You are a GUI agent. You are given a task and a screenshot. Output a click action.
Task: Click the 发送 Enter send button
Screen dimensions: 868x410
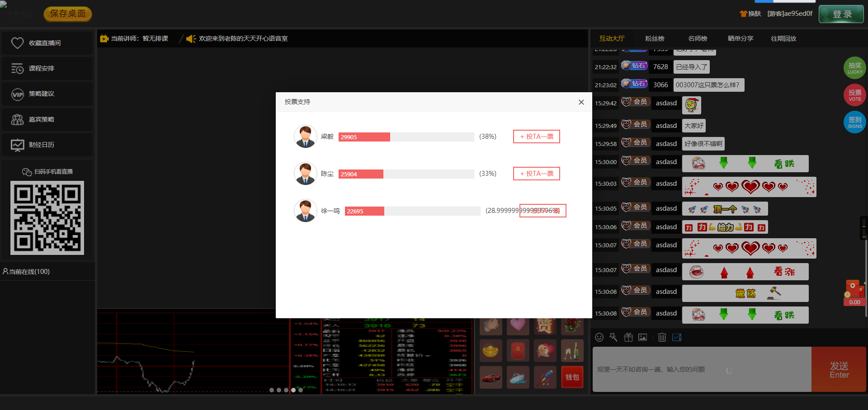point(839,369)
